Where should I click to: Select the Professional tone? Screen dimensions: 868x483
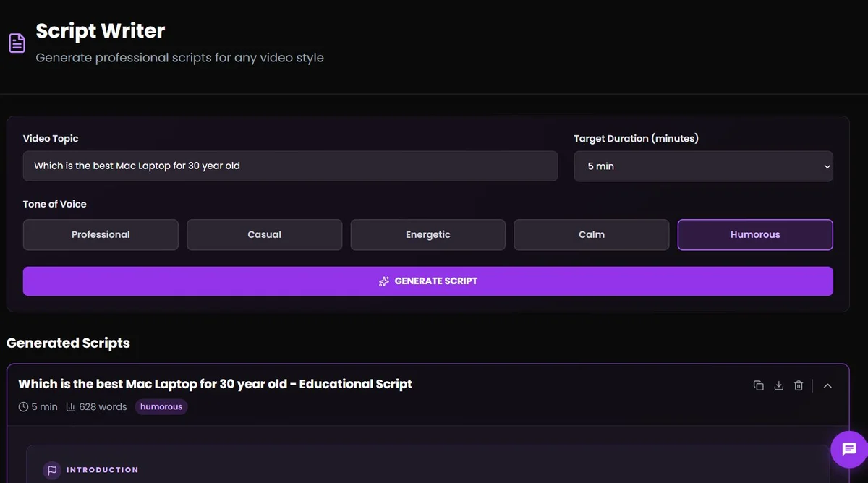[101, 235]
